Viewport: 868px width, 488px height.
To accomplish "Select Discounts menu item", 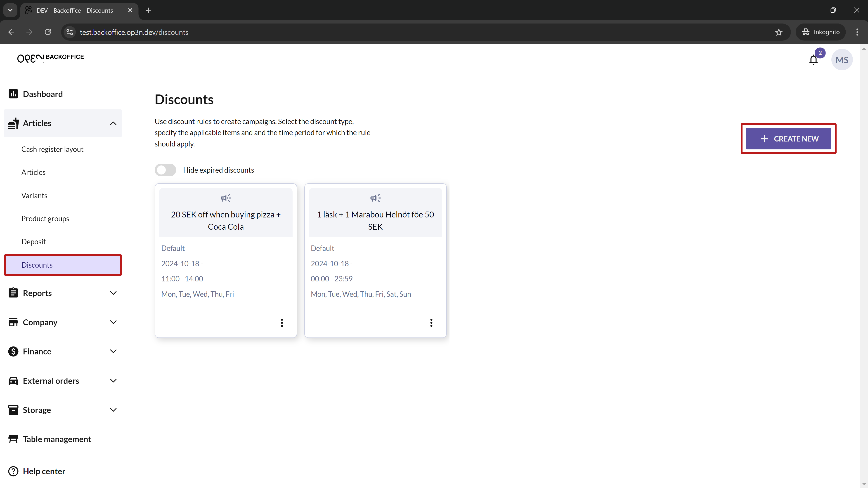I will 63,265.
